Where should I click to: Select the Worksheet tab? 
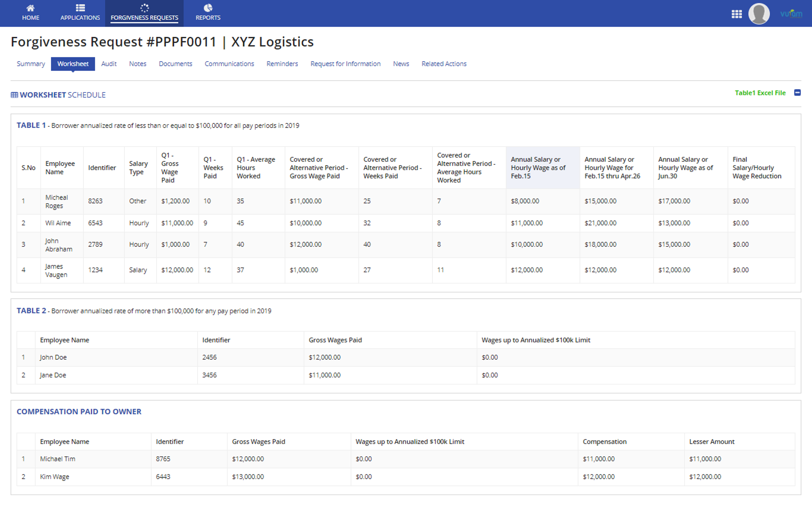[x=73, y=64]
